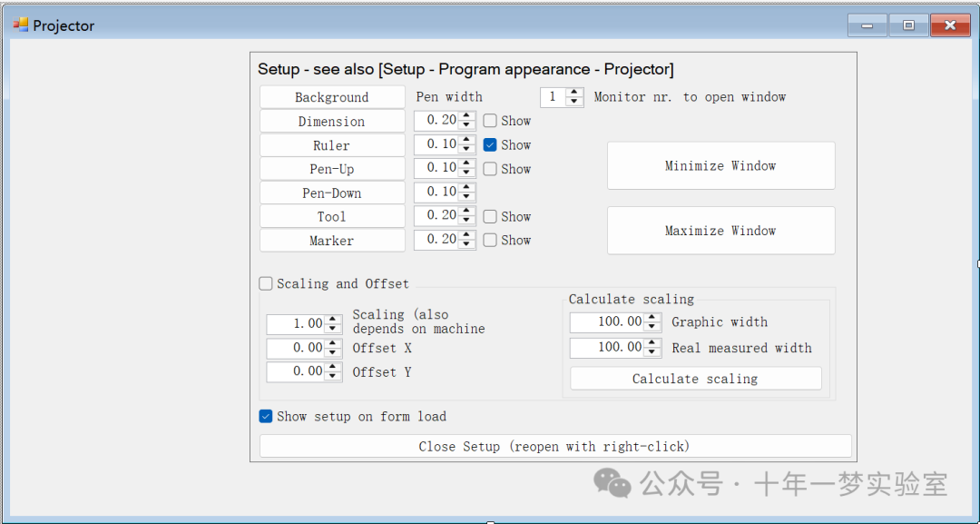980x524 pixels.
Task: Click the Dimension color button
Action: [x=332, y=122]
